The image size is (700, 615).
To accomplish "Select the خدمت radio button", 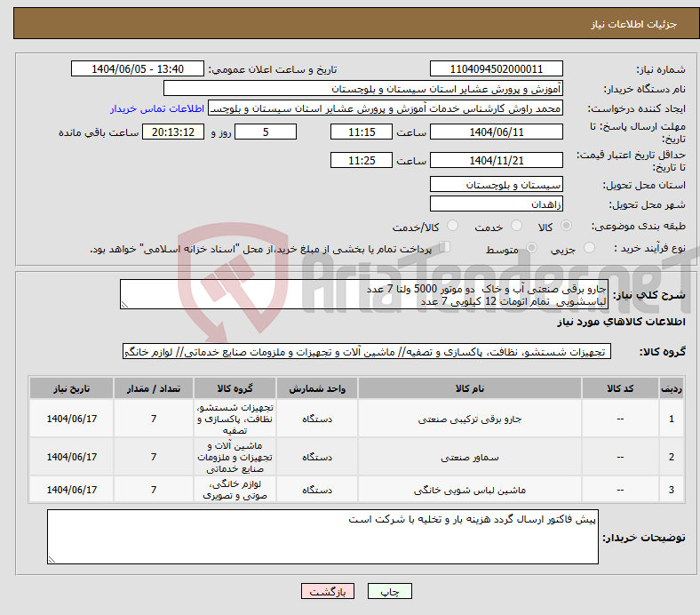I will (x=516, y=226).
